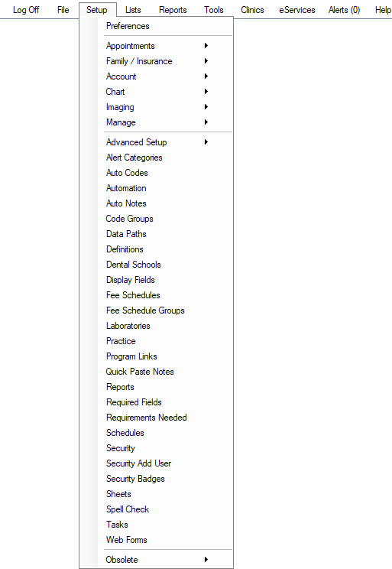The width and height of the screenshot is (392, 569).
Task: Open Quick Paste Notes setup
Action: [156, 372]
